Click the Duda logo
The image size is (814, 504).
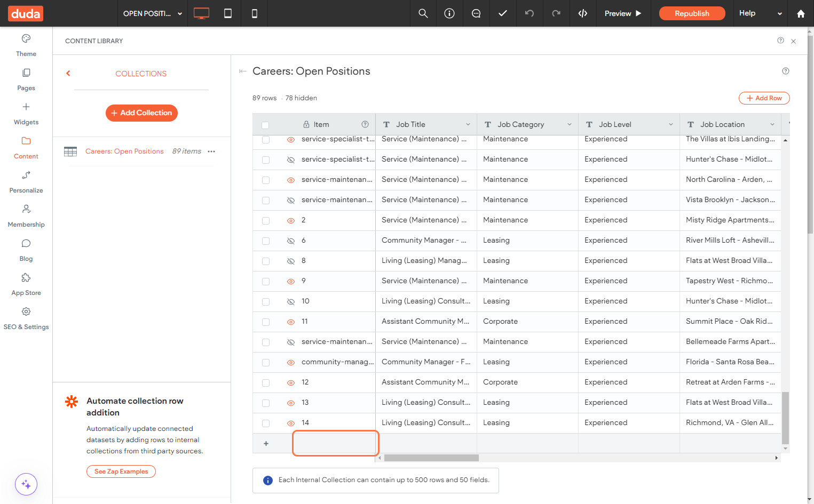(x=26, y=13)
